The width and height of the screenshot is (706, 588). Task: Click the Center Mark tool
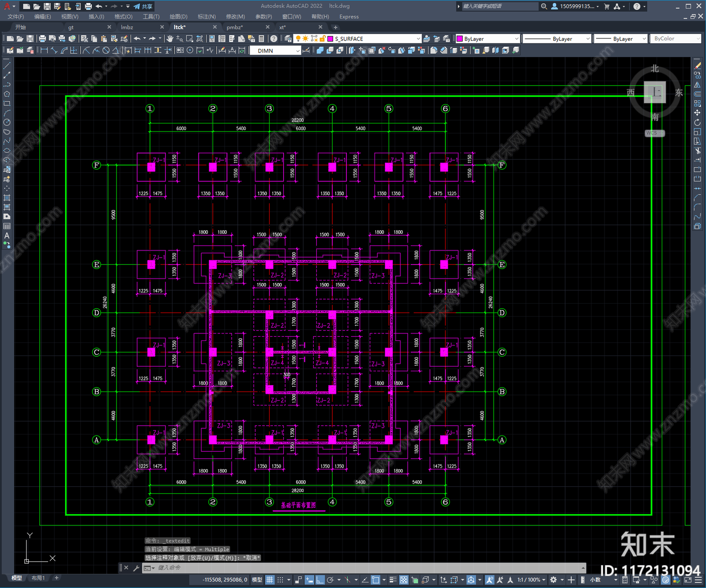point(190,50)
